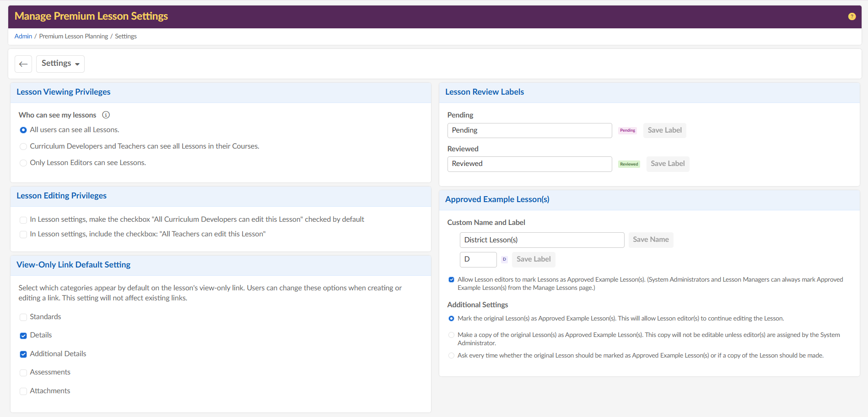Enable the Attachments checkbox

click(x=23, y=391)
